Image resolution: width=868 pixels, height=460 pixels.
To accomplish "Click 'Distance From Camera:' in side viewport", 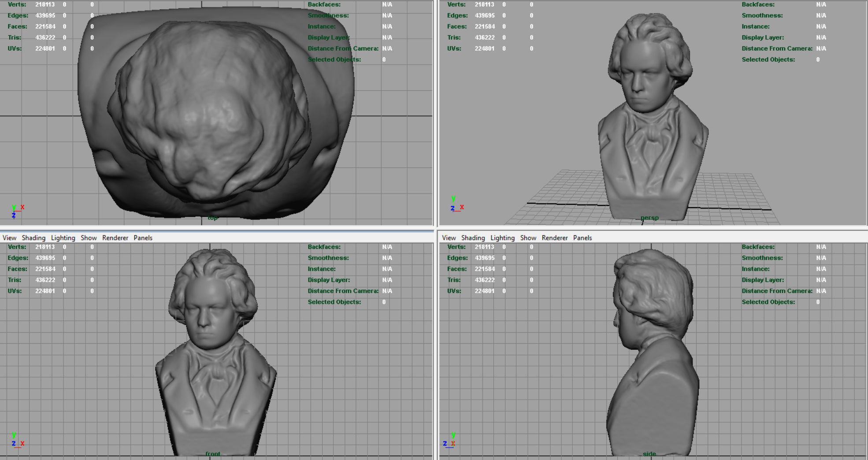I will click(x=777, y=291).
